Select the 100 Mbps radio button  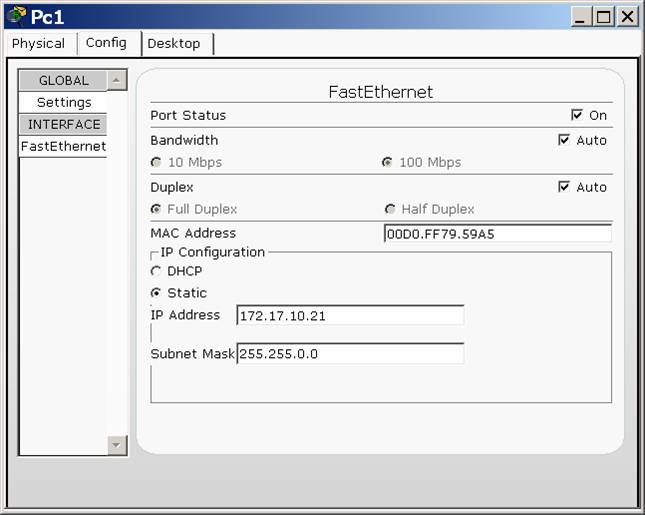(387, 162)
